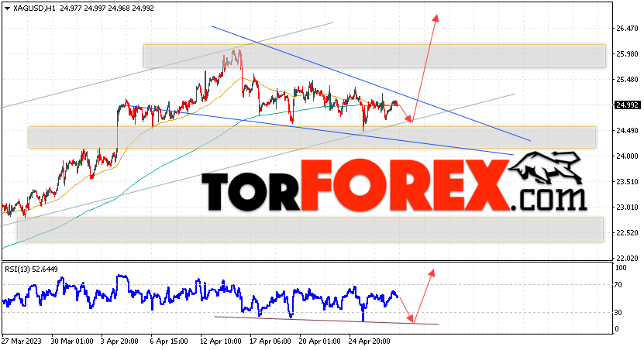Image resolution: width=644 pixels, height=350 pixels.
Task: Select the 3 Apr 20:00 time label
Action: coord(119,341)
